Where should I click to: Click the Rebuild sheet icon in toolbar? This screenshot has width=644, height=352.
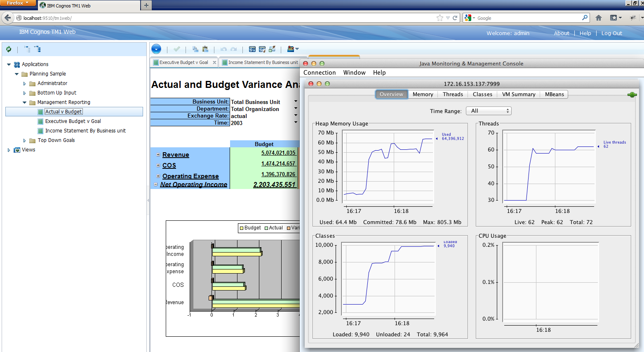click(262, 49)
